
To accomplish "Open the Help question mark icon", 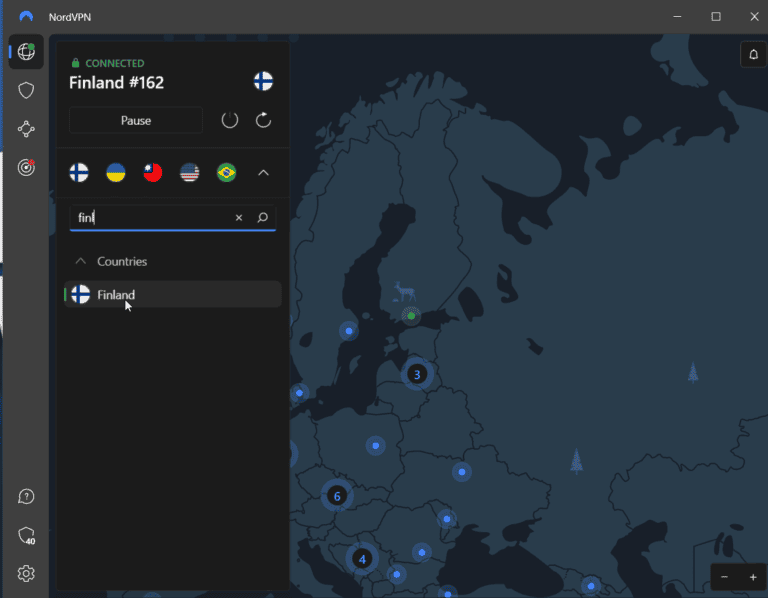I will (x=26, y=497).
